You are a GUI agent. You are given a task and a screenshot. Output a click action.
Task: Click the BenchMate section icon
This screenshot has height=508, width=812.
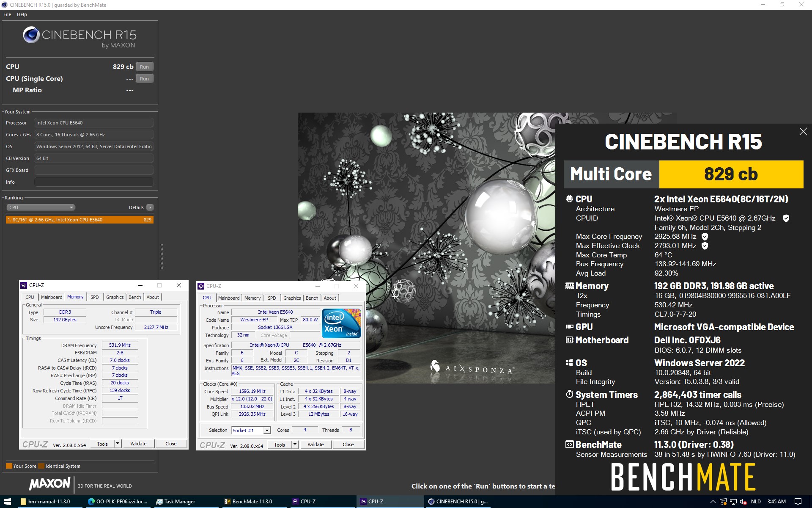coord(569,444)
